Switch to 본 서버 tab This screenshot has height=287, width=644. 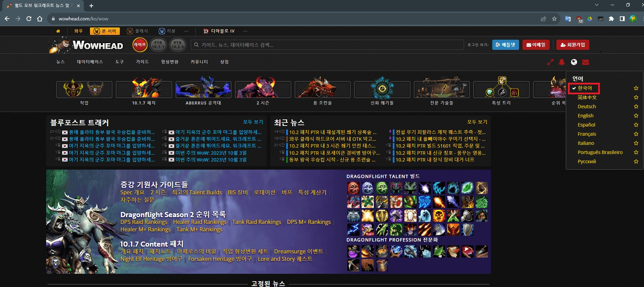[105, 31]
